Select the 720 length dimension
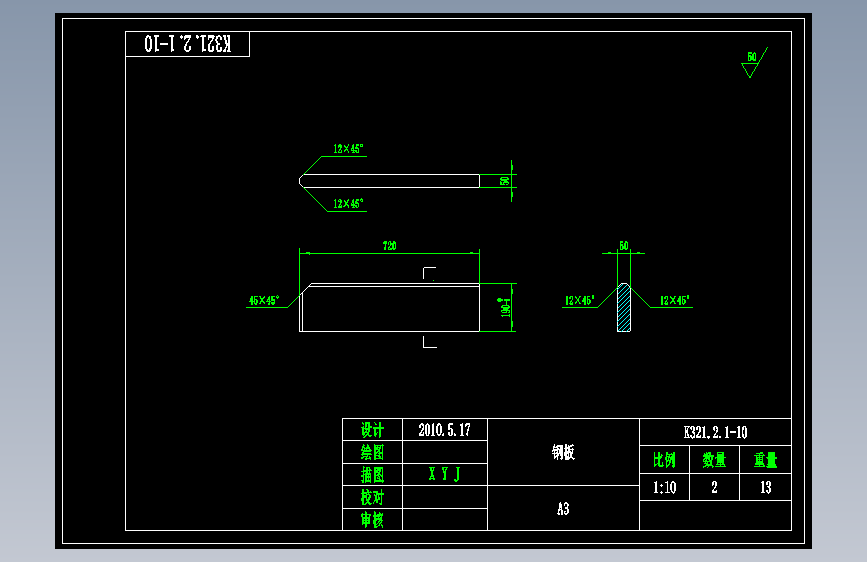The height and width of the screenshot is (562, 867). pos(390,246)
